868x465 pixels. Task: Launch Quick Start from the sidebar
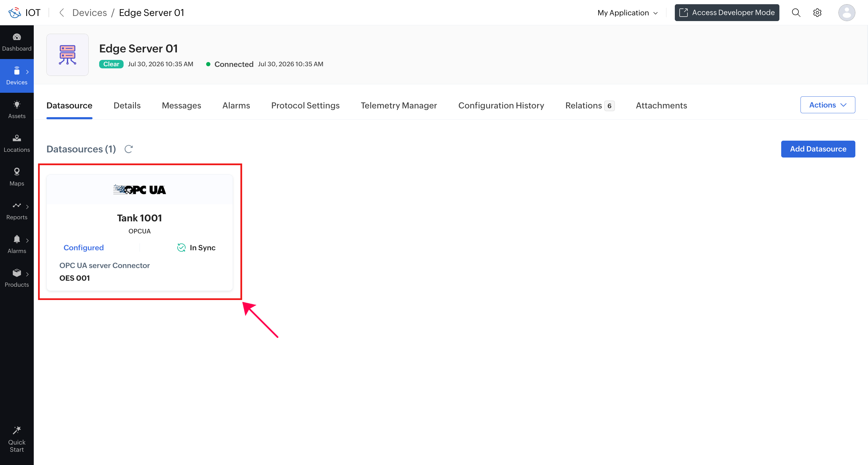(x=17, y=439)
